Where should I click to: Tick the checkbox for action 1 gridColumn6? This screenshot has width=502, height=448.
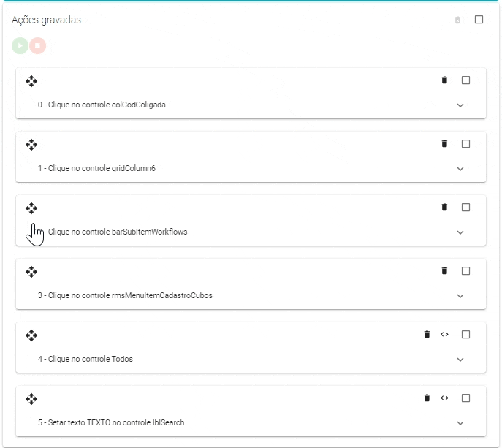(x=465, y=144)
